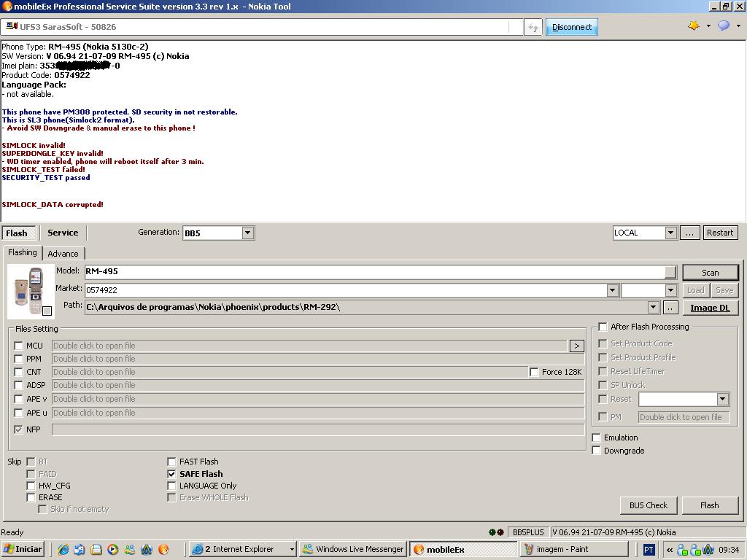The width and height of the screenshot is (747, 560).
Task: Click the UFS3 interface icon in address bar
Action: [12, 27]
